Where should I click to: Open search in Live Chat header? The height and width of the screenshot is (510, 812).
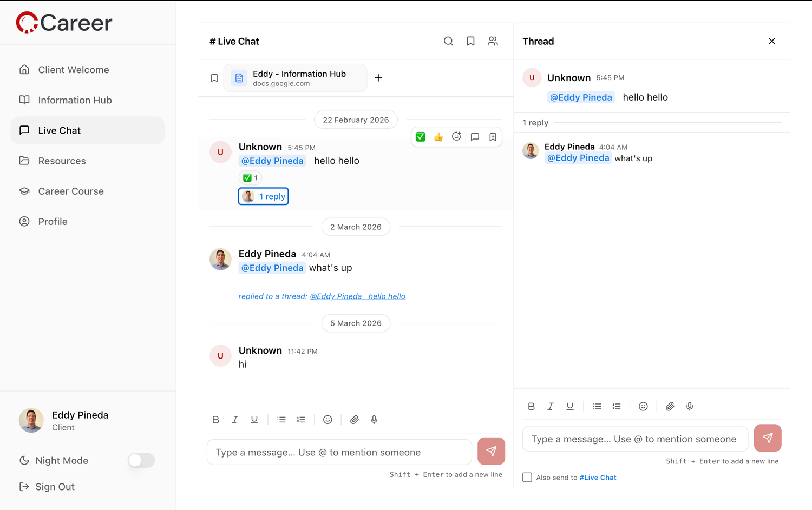(x=448, y=41)
